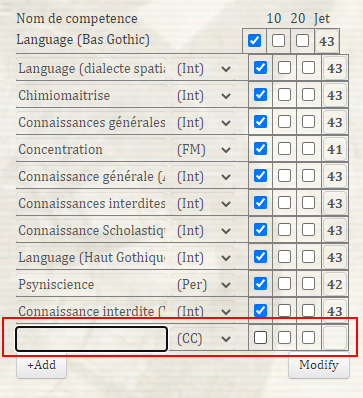Enable the +20 checkbox for Psyniscience
Viewport: 363px width, 398px height.
pyautogui.click(x=308, y=284)
